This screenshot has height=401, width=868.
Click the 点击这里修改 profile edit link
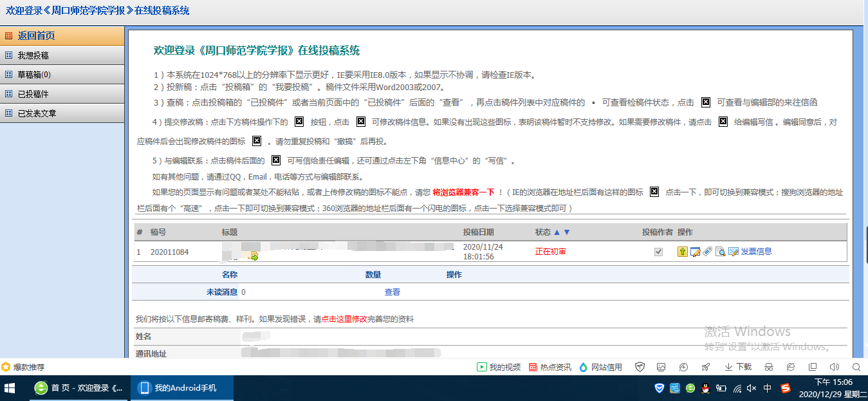pyautogui.click(x=344, y=319)
